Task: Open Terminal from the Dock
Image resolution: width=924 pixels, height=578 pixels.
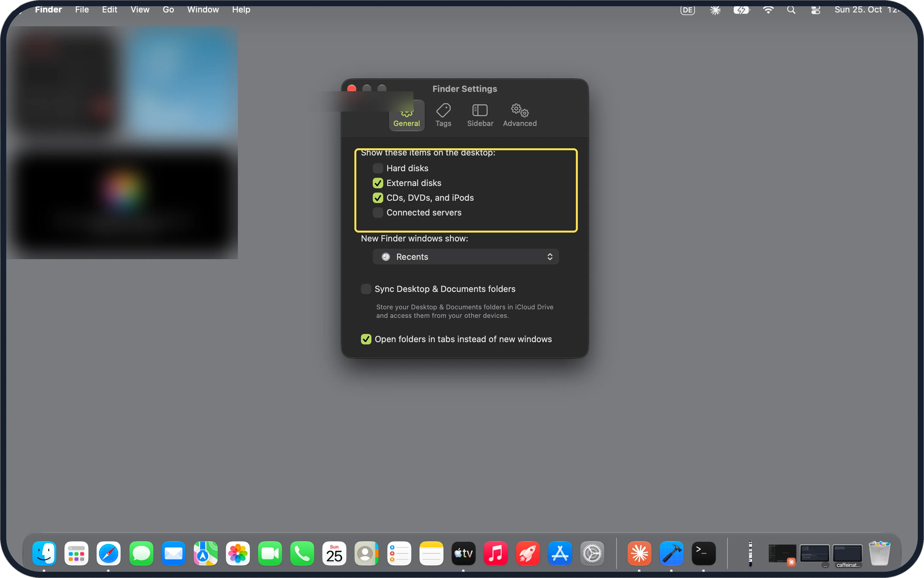Action: click(703, 553)
